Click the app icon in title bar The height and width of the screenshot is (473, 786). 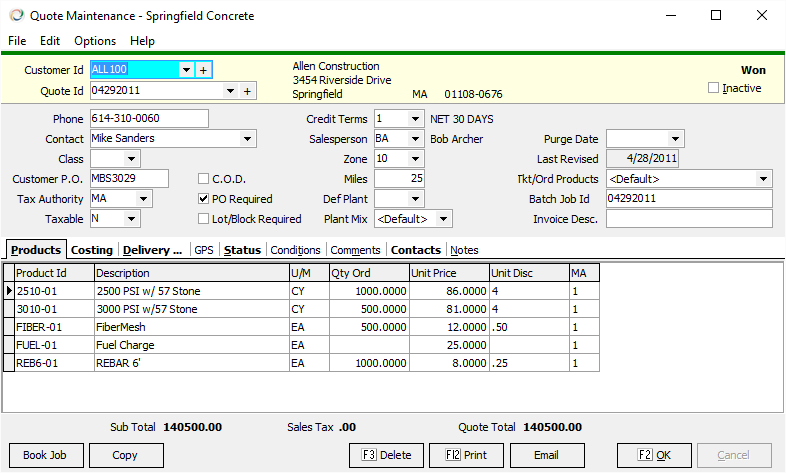pos(15,16)
